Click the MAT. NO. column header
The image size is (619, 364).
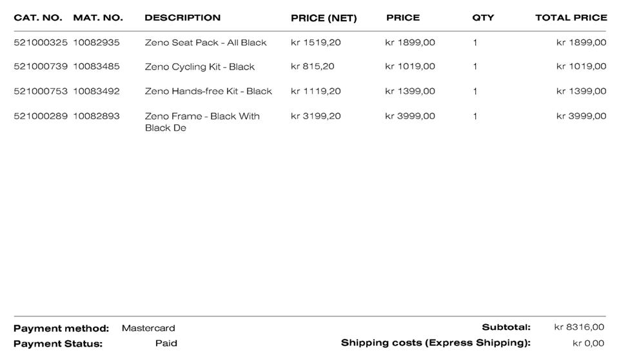pos(98,17)
